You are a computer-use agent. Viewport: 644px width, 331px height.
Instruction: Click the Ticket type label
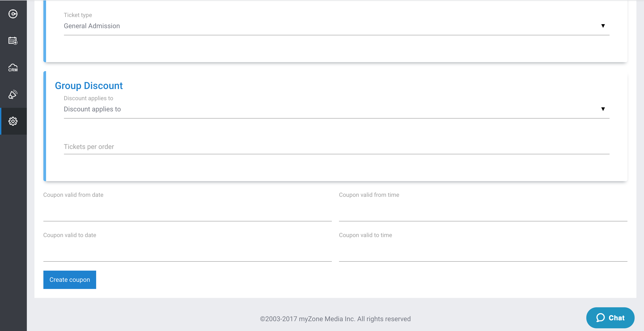coord(78,15)
